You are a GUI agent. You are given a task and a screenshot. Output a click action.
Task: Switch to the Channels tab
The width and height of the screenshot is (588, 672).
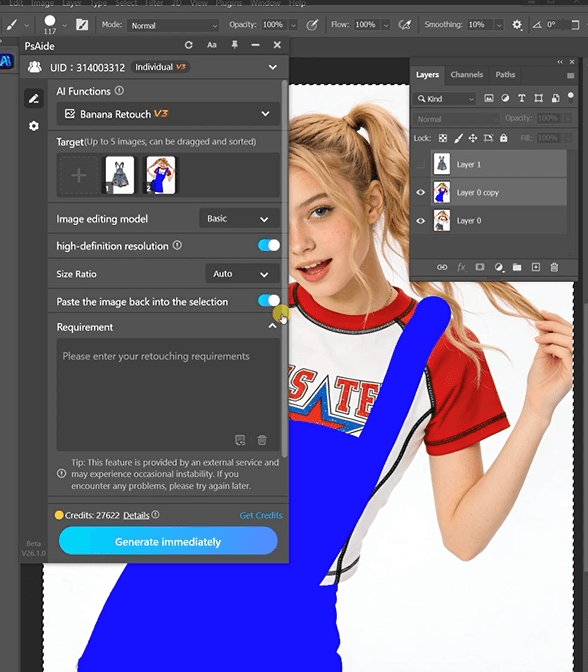tap(466, 75)
